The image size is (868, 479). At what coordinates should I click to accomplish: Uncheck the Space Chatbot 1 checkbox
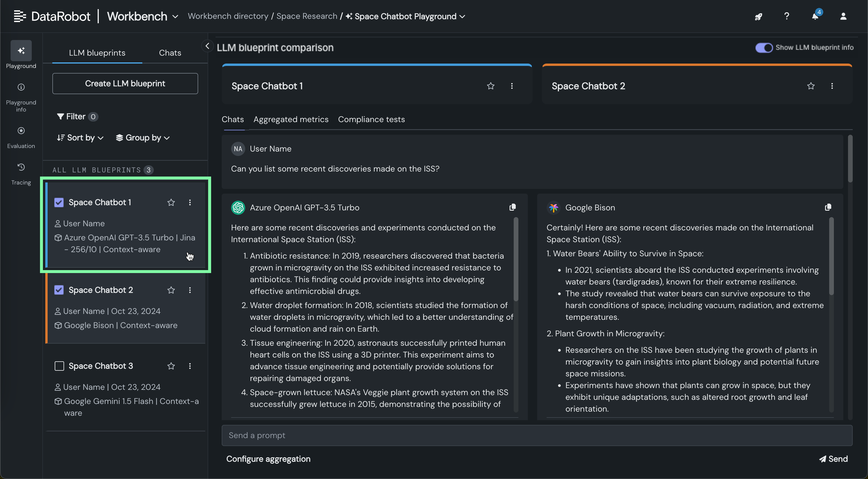[59, 202]
